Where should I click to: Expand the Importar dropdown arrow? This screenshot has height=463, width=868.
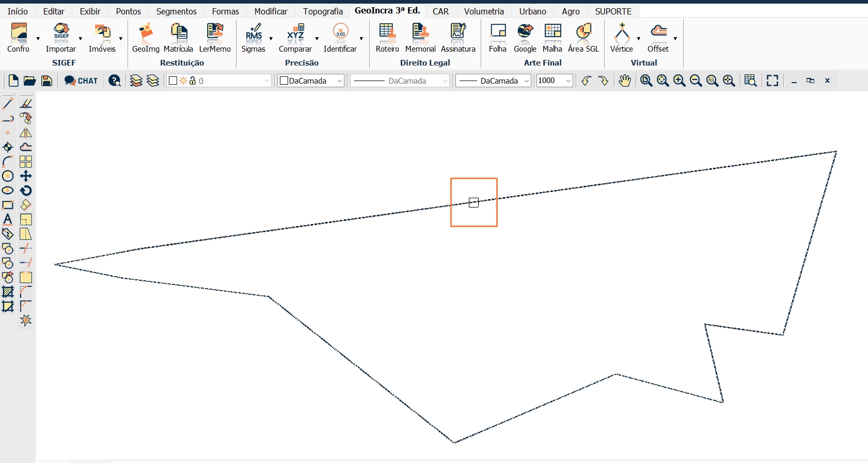point(81,39)
